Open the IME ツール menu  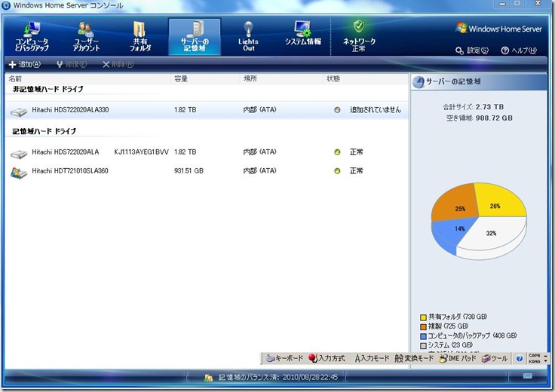click(x=495, y=358)
